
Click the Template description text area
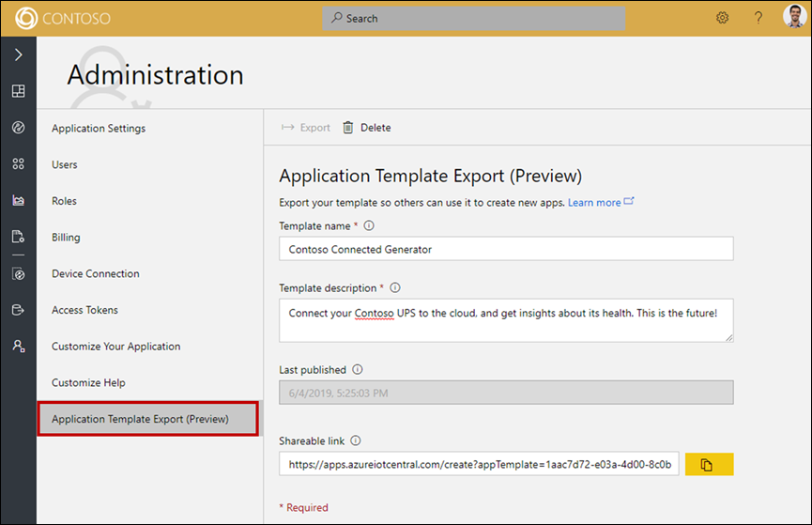(x=506, y=320)
